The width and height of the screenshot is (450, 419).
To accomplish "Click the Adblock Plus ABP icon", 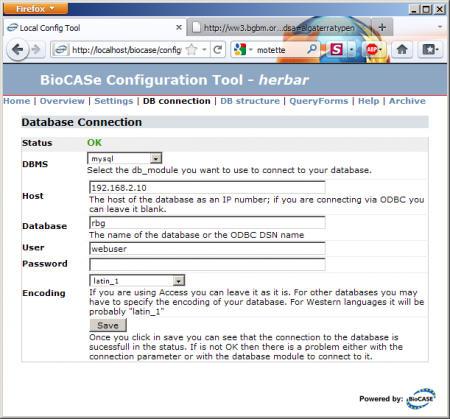I will (372, 50).
